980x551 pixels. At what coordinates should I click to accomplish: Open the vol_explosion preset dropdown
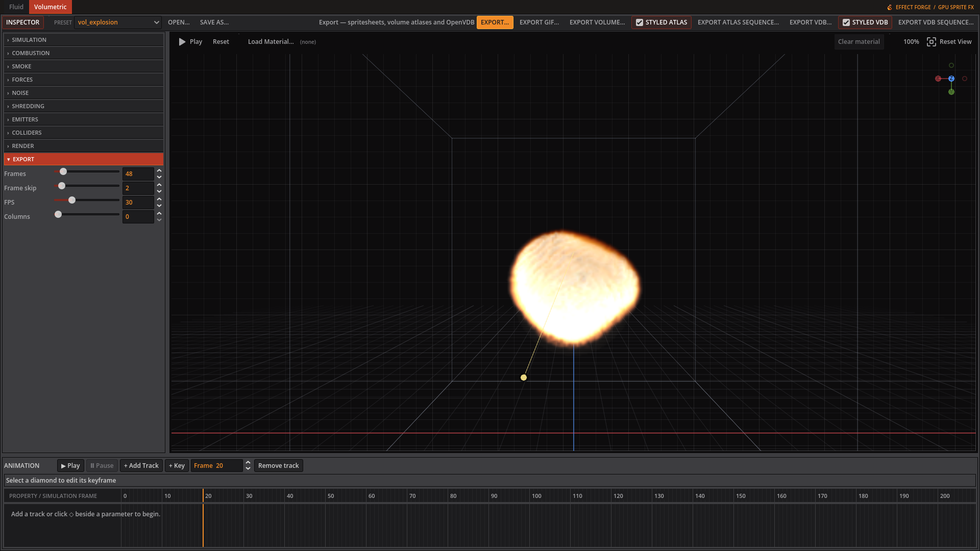[118, 22]
